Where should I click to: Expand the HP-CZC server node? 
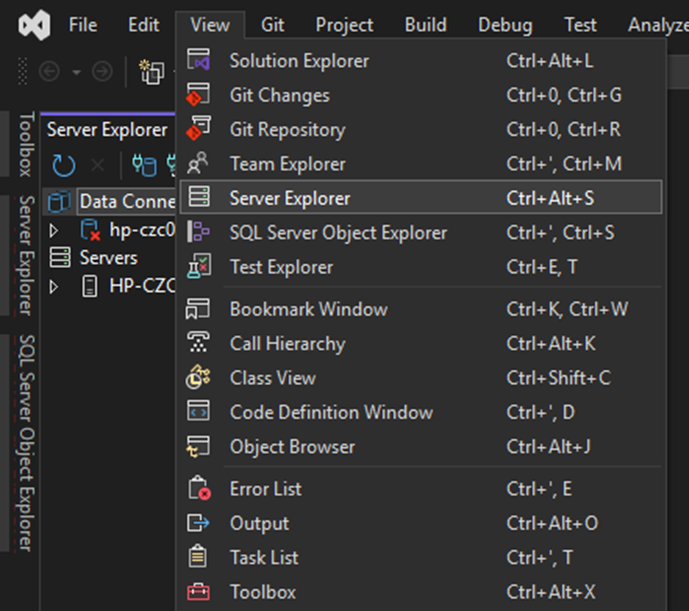point(54,287)
